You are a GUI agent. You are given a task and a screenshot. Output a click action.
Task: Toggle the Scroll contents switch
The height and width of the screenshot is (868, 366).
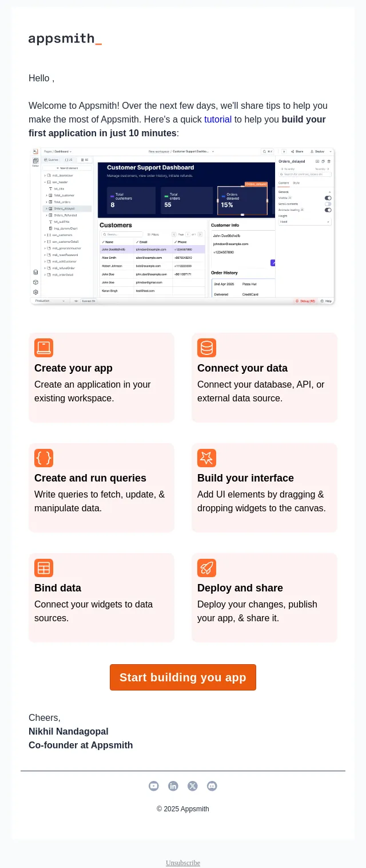[328, 204]
